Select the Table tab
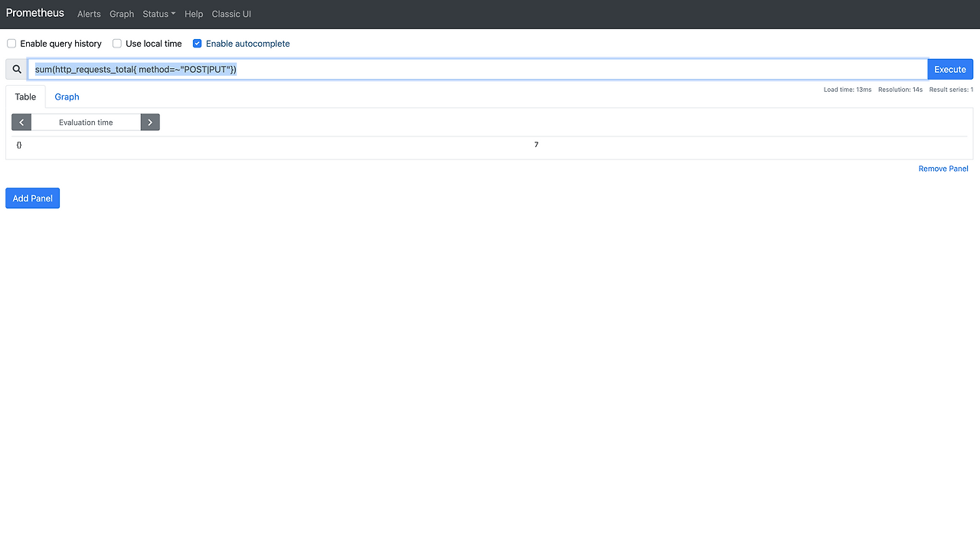This screenshot has height=550, width=980. pos(25,97)
